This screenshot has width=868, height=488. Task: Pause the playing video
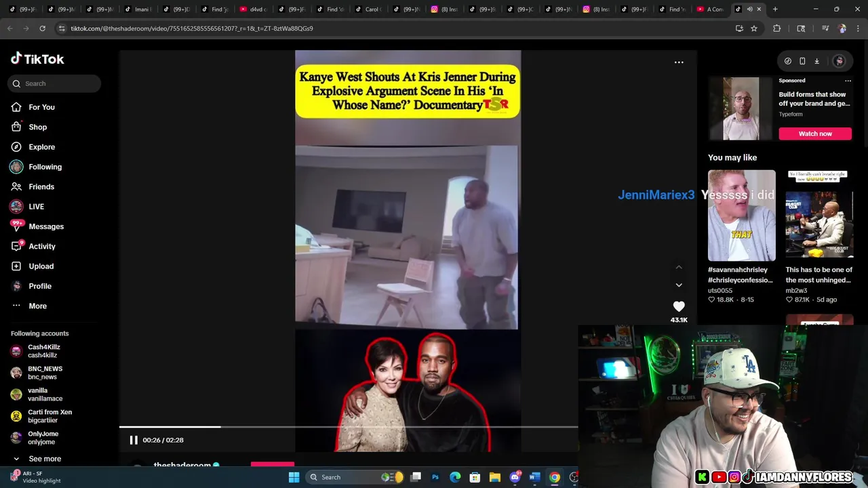point(134,440)
